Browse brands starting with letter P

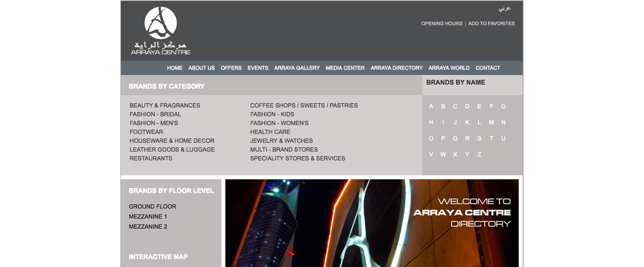pyautogui.click(x=443, y=138)
